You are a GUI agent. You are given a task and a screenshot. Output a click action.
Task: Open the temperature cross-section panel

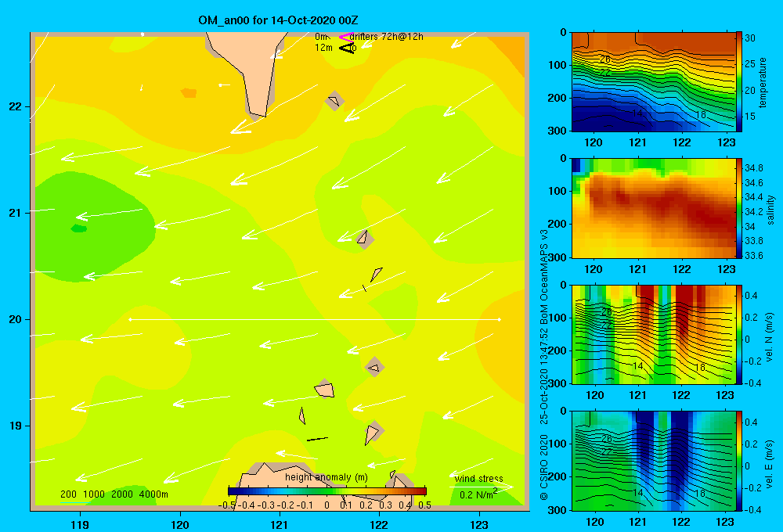653,82
